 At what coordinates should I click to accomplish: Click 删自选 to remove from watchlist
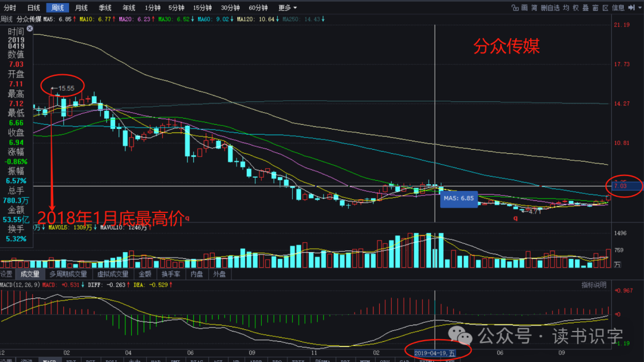pyautogui.click(x=550, y=8)
